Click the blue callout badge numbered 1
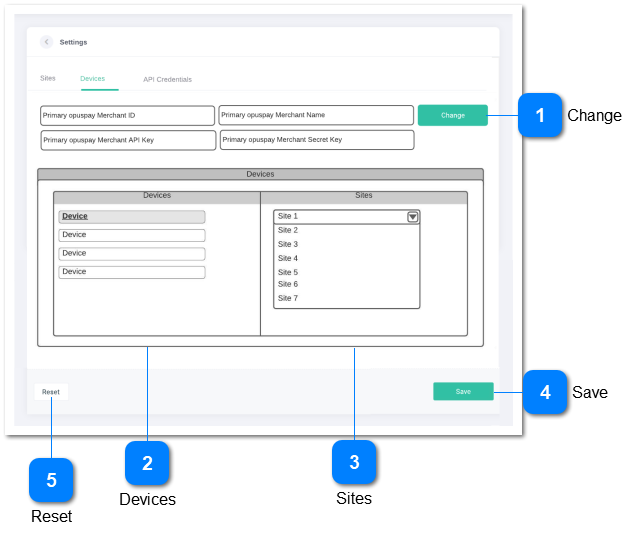 coord(540,116)
